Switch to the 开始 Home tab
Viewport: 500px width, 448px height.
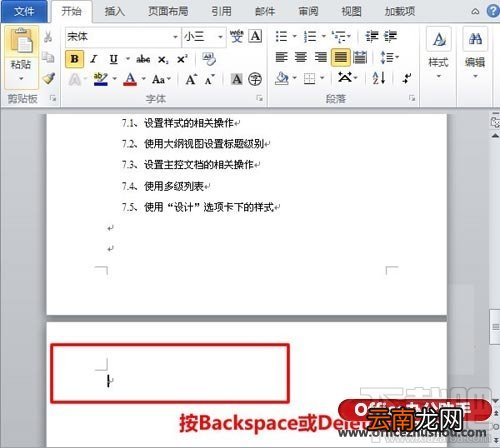71,11
